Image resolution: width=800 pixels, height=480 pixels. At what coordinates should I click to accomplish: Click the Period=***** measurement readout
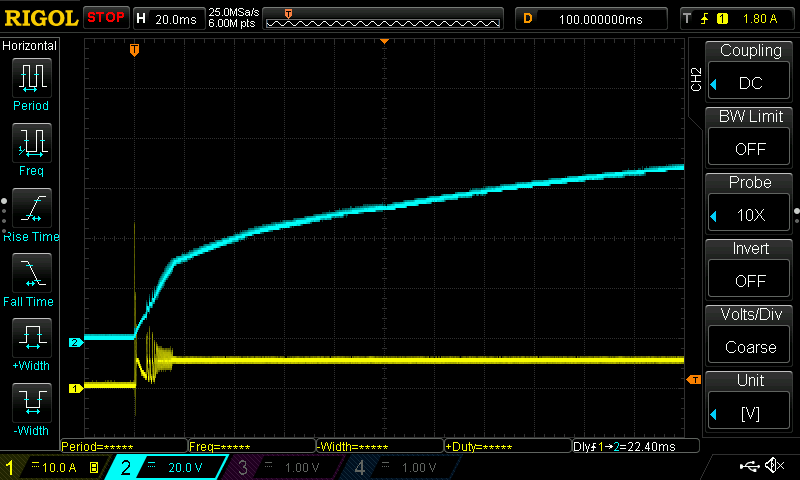(x=124, y=446)
